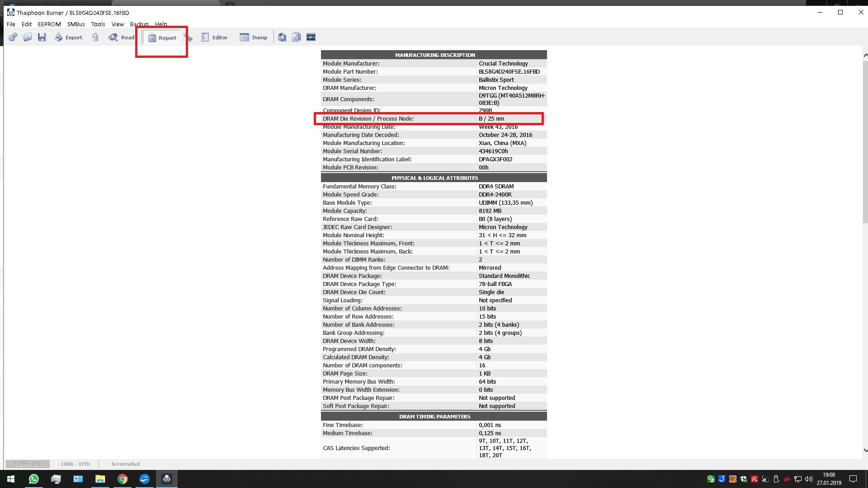The width and height of the screenshot is (868, 488).
Task: Open a file with the folder icon
Action: (x=27, y=38)
